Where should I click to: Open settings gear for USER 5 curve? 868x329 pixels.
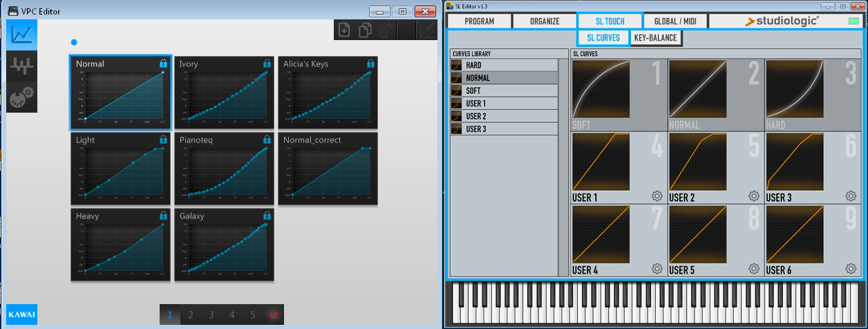(754, 269)
